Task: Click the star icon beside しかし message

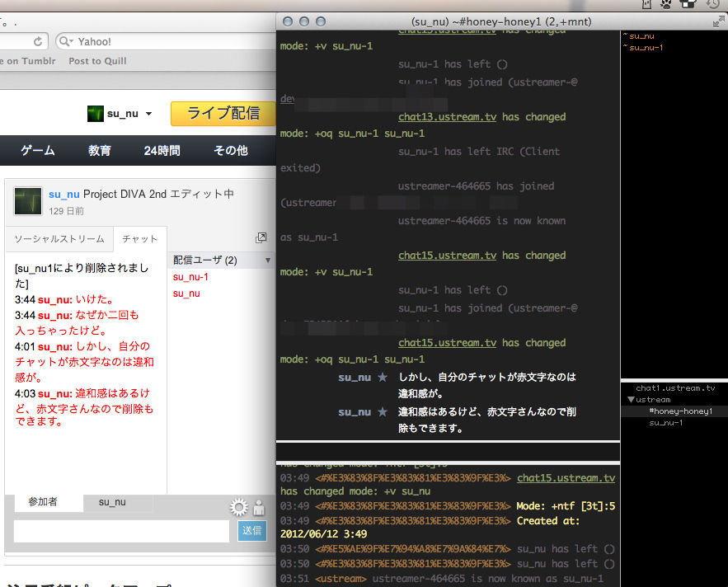Action: [x=383, y=377]
